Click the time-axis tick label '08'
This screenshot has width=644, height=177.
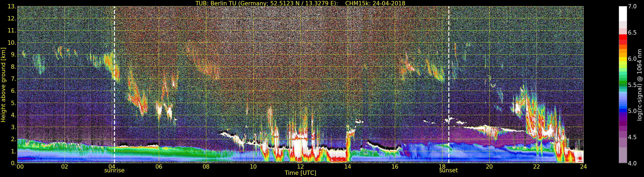coord(206,166)
